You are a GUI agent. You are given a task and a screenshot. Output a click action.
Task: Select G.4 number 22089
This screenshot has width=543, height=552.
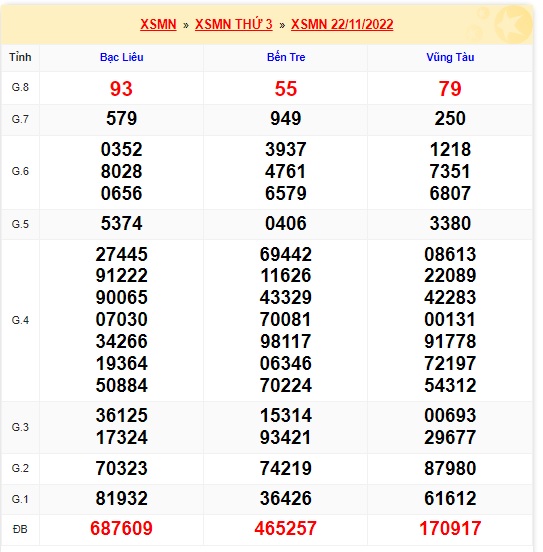450,275
